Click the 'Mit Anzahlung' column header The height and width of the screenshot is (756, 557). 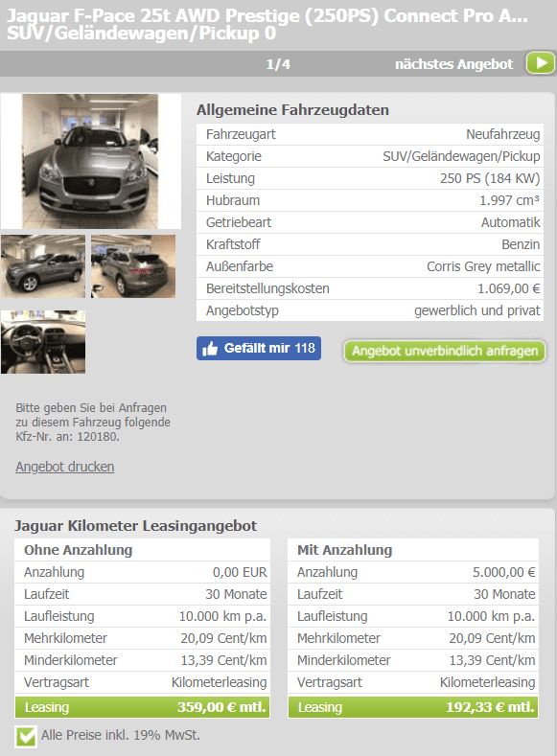(345, 550)
